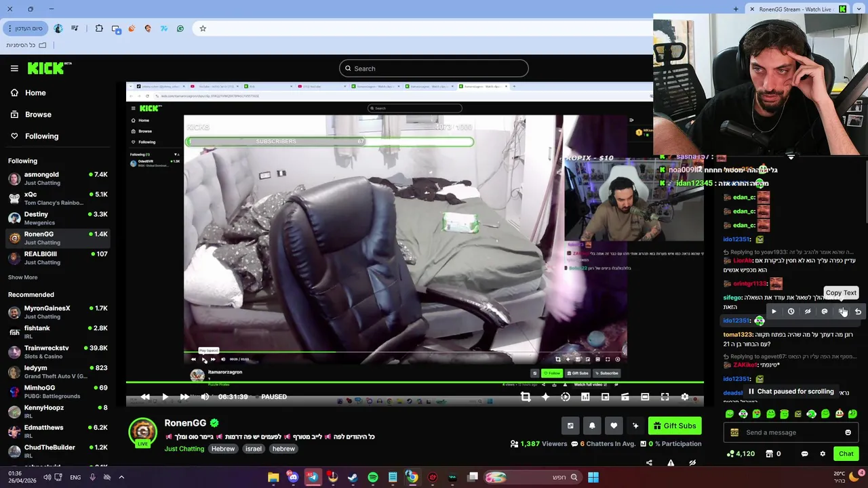Open Spotify from the Windows taskbar
This screenshot has width=868, height=488.
[x=373, y=477]
